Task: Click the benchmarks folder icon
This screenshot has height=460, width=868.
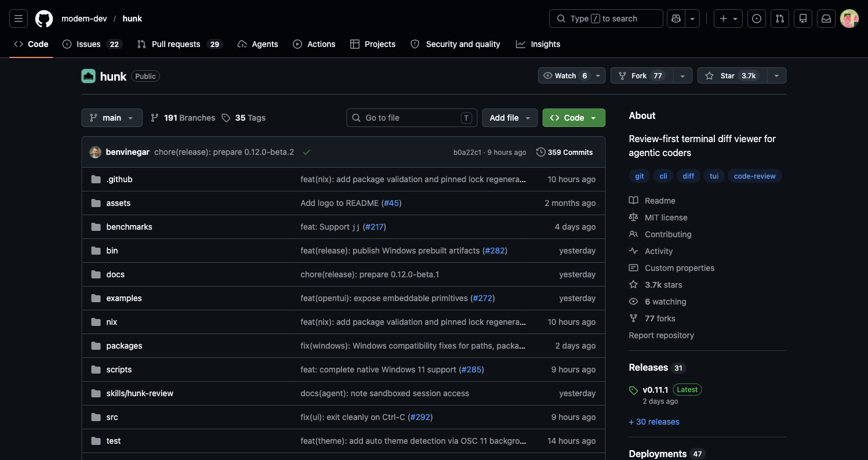Action: click(x=96, y=227)
